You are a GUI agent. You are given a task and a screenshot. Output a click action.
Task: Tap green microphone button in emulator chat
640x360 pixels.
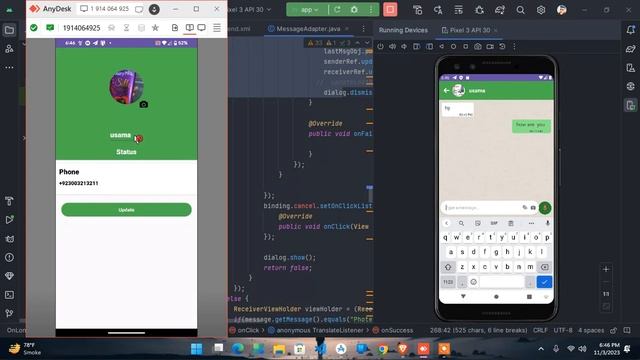(x=545, y=208)
